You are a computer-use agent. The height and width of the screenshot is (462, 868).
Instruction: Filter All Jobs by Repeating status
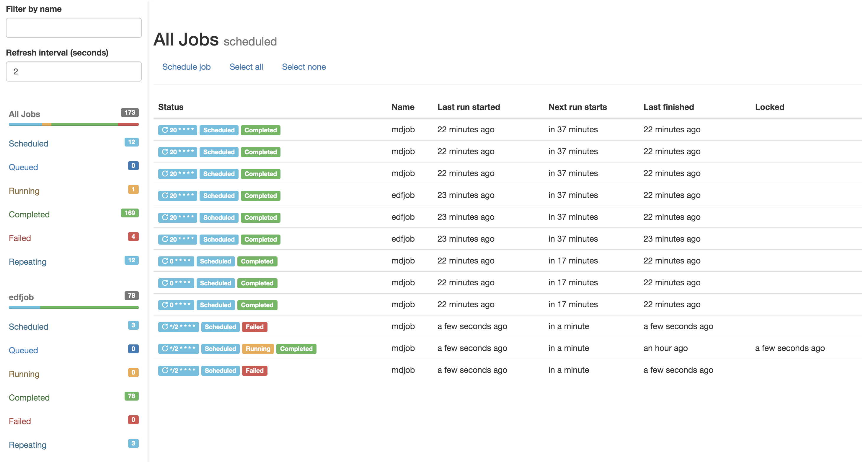pos(28,262)
